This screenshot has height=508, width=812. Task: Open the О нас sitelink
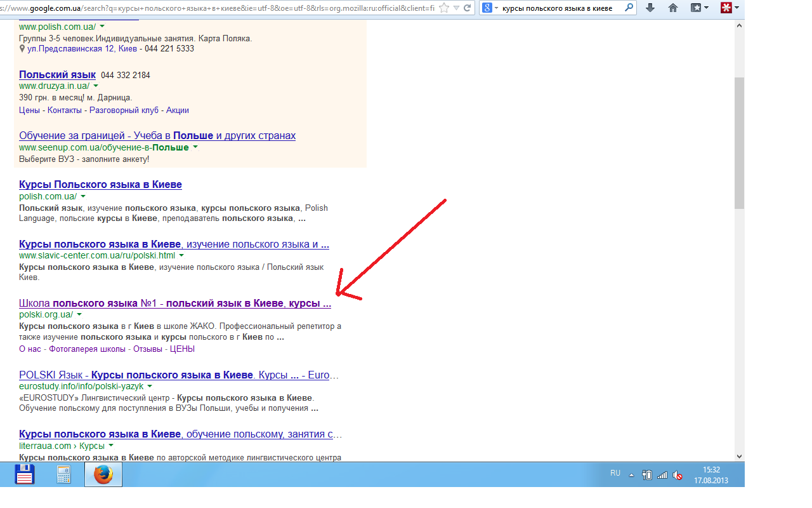[30, 349]
